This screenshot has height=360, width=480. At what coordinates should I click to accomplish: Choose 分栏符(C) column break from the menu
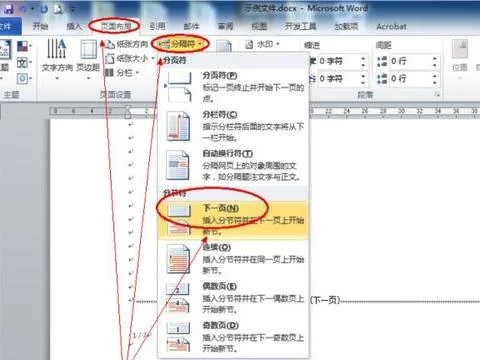point(233,126)
